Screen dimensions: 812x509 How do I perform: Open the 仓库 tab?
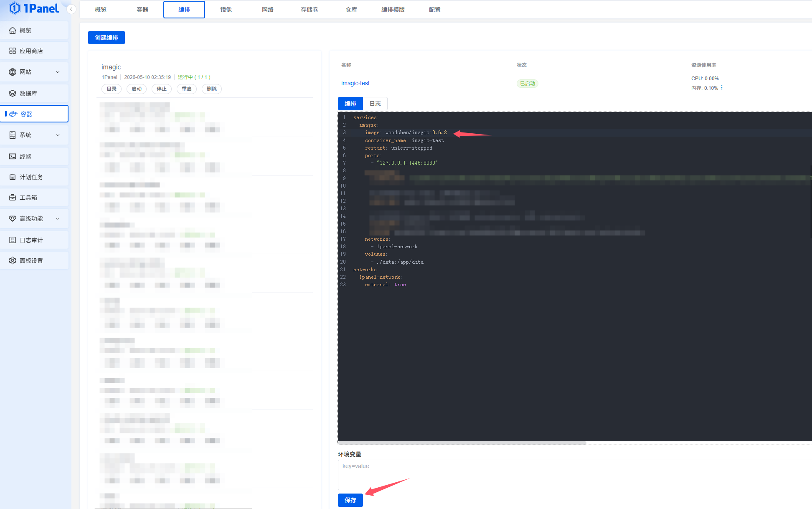(x=351, y=10)
